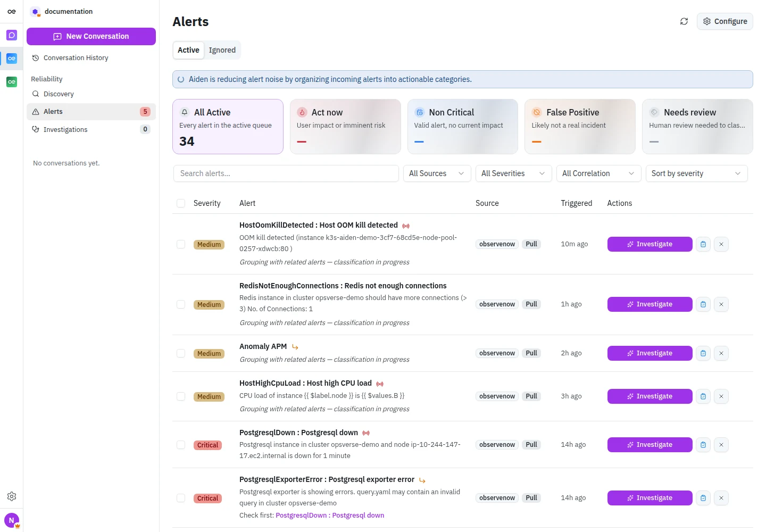Check the Anomaly APM alert checkbox
The width and height of the screenshot is (766, 532).
click(x=181, y=353)
